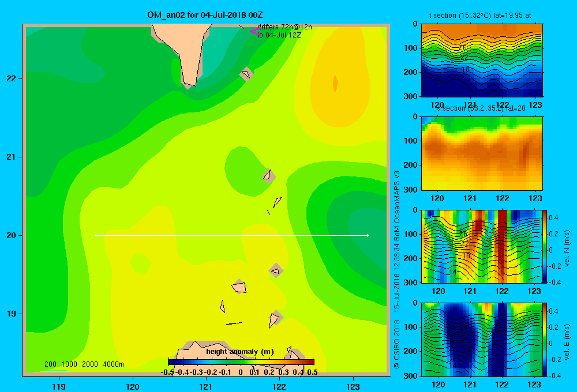Click the -0.5 tick label on height colorbar
This screenshot has height=392, width=577.
167,372
